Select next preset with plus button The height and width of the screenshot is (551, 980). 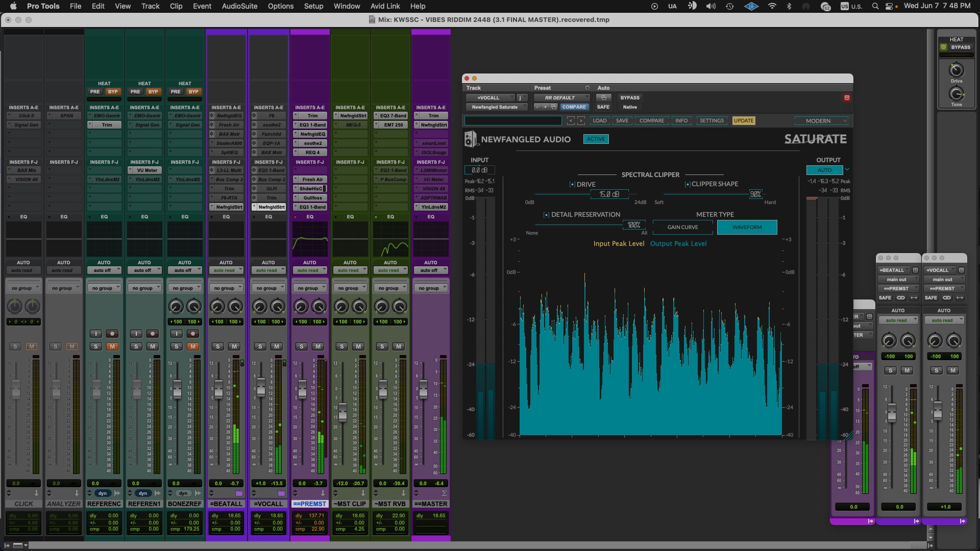[545, 107]
